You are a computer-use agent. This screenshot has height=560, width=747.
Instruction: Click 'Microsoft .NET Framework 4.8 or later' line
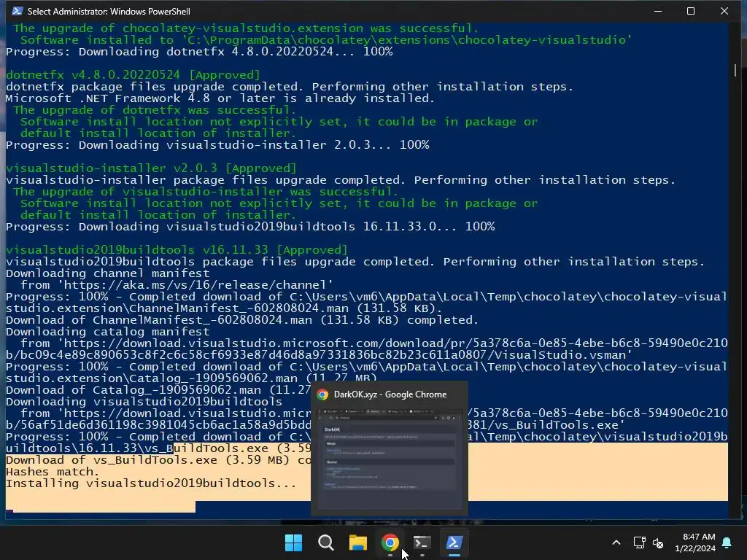220,98
